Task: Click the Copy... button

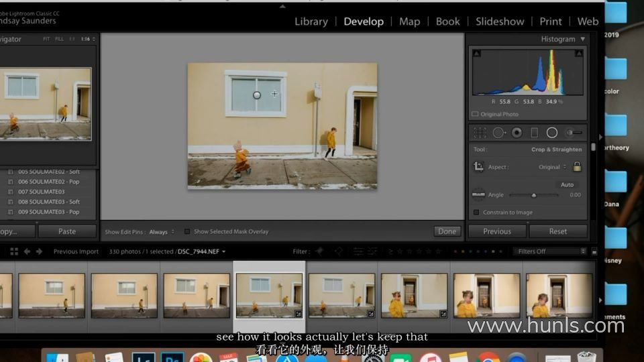Action: (16, 231)
